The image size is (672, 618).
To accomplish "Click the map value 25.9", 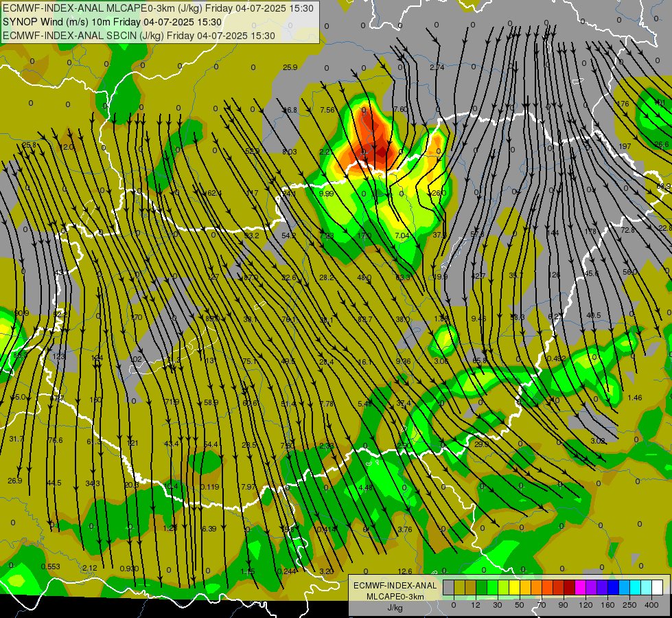I will pyautogui.click(x=290, y=67).
